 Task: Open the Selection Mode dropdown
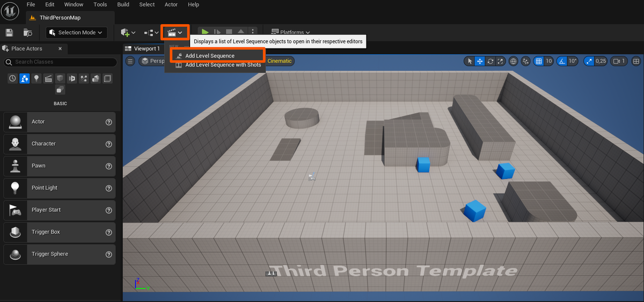pyautogui.click(x=76, y=33)
